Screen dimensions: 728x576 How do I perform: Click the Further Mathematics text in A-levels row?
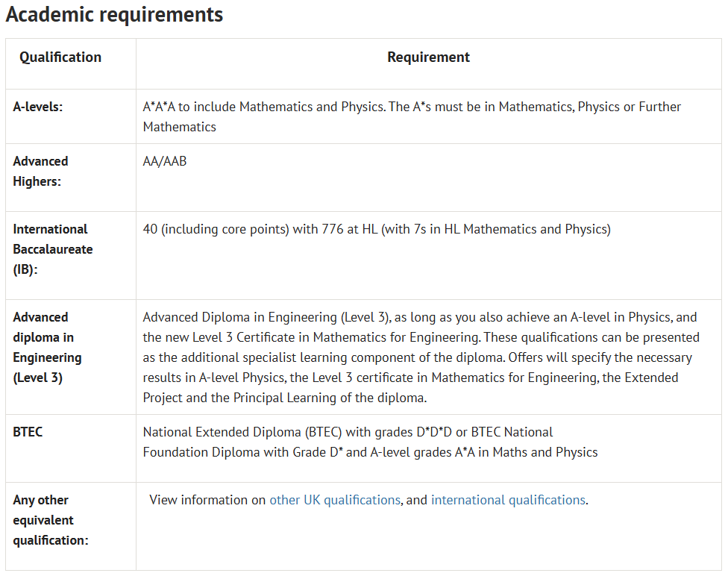179,127
